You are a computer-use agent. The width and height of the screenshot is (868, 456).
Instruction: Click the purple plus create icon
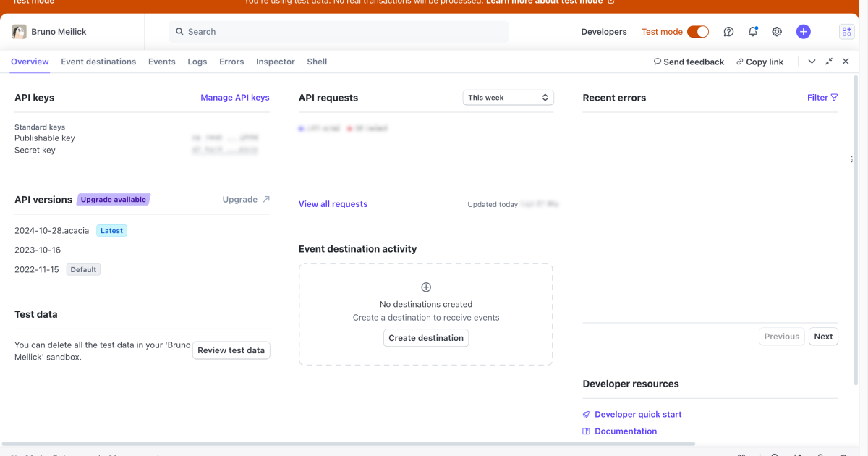pyautogui.click(x=803, y=32)
